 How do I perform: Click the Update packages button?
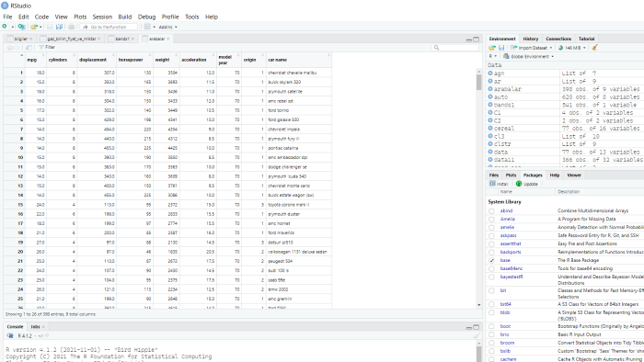(x=527, y=184)
